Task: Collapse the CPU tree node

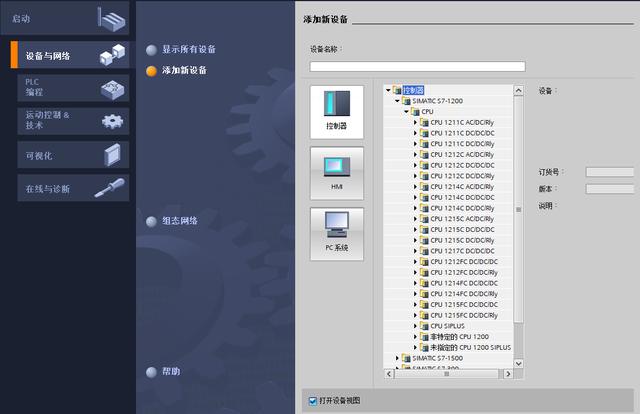Action: [406, 111]
